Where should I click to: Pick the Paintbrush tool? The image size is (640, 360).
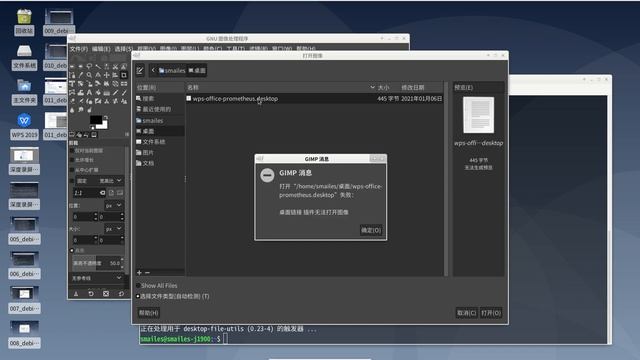click(x=124, y=92)
